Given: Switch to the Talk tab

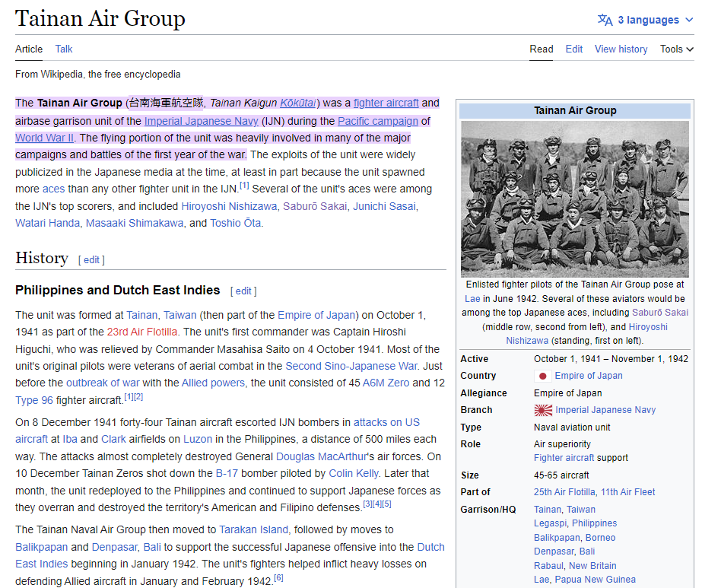Looking at the screenshot, I should click(64, 49).
